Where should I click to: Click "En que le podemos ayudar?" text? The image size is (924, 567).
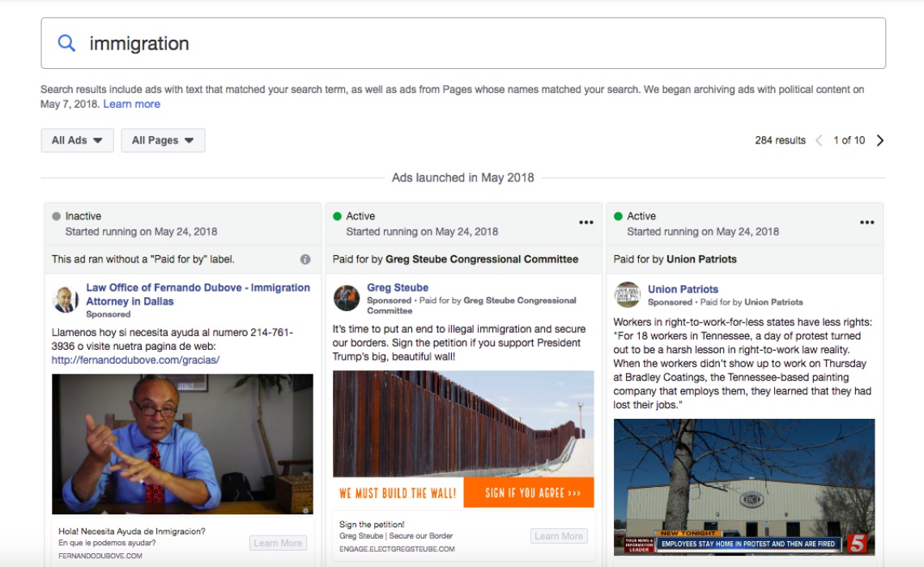coord(107,543)
